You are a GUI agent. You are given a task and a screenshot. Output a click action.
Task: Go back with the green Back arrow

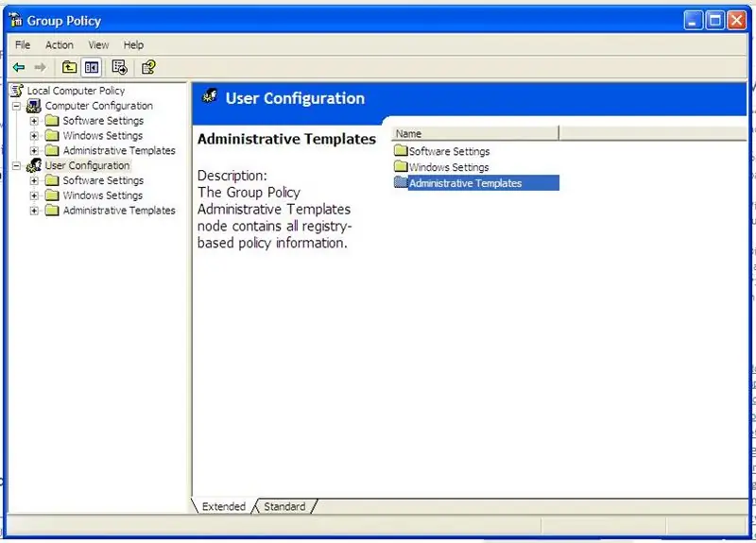pyautogui.click(x=19, y=67)
